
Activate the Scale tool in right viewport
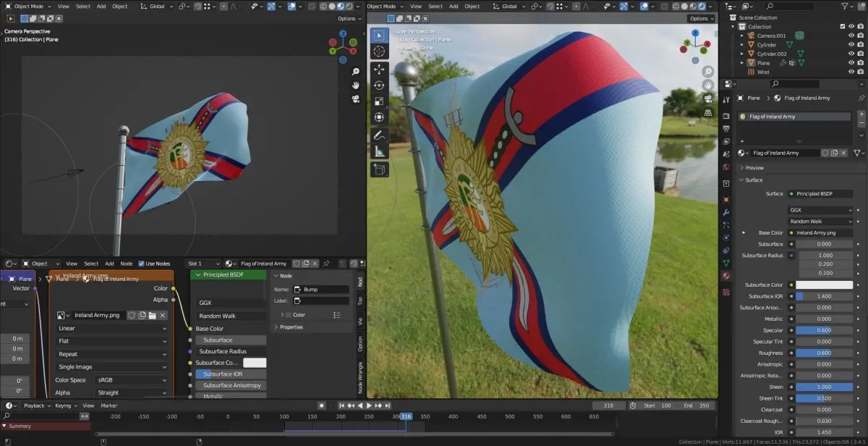click(380, 101)
